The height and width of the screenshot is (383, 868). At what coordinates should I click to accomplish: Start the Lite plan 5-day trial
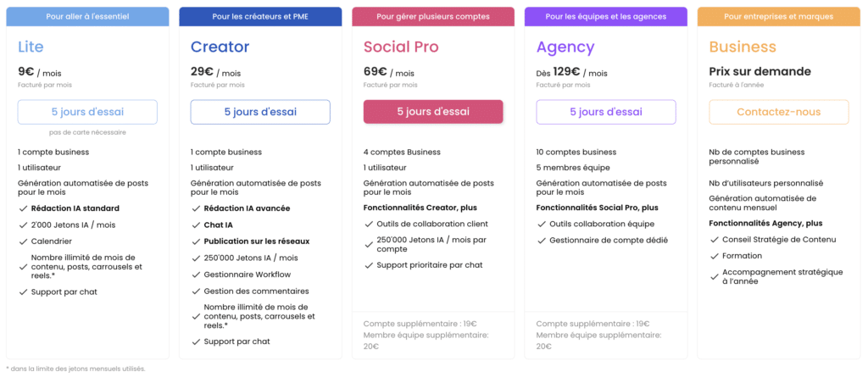click(87, 112)
